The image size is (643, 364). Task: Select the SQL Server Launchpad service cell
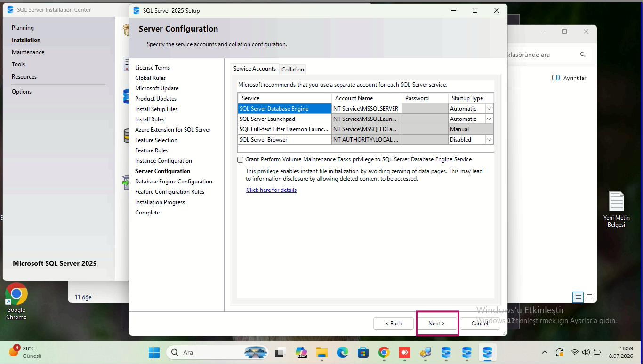coord(285,119)
